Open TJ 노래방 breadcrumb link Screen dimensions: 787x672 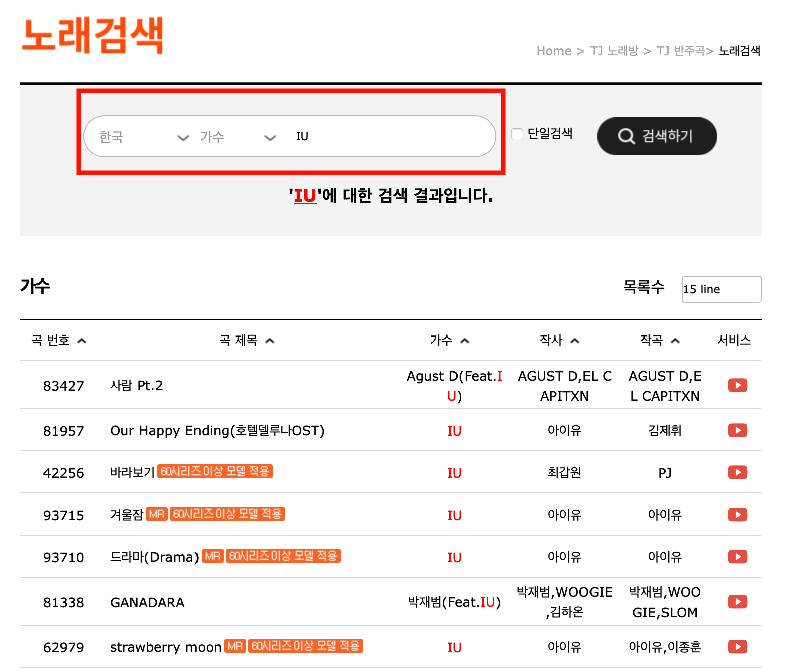click(x=614, y=51)
